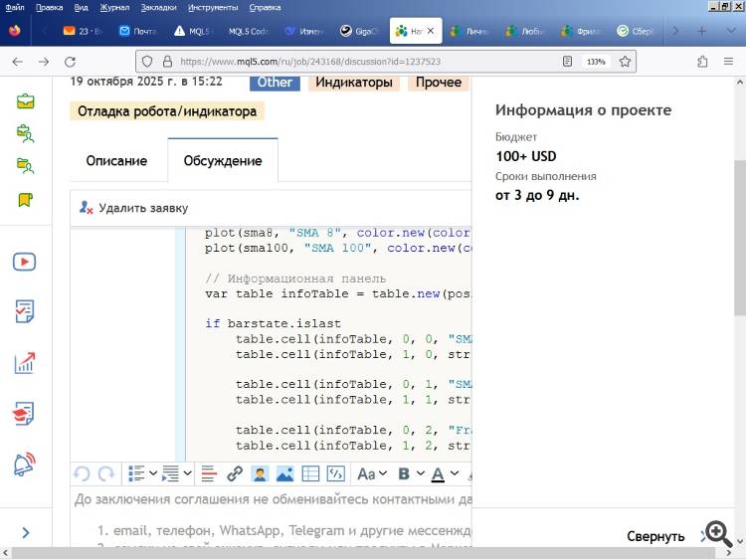Open video play sidebar icon
746x560 pixels.
pyautogui.click(x=24, y=262)
